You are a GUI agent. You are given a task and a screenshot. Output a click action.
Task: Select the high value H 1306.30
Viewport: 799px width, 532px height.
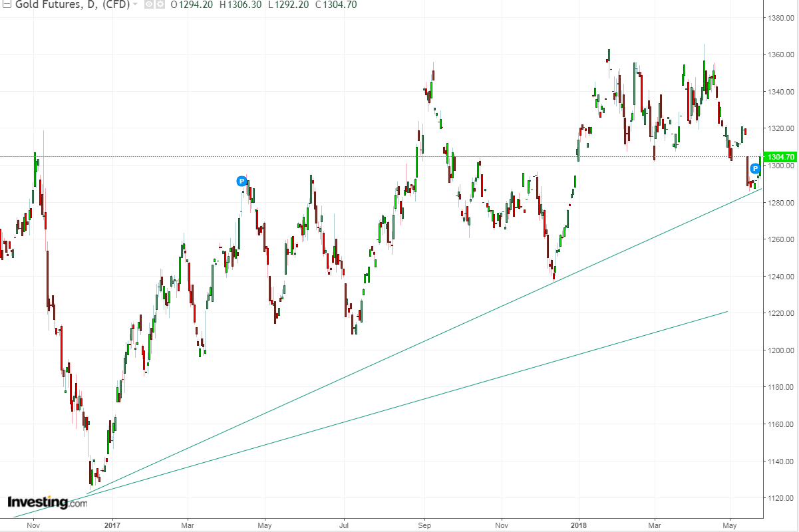click(x=240, y=5)
